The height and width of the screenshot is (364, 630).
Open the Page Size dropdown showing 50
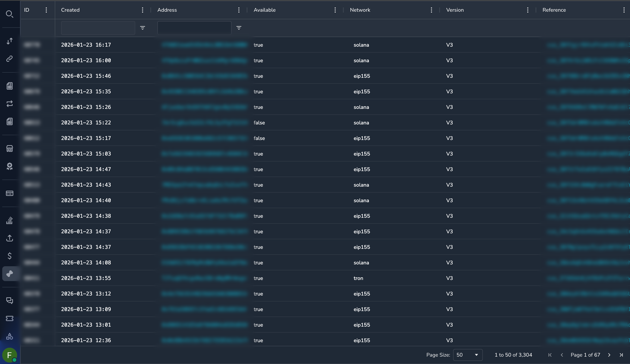467,355
